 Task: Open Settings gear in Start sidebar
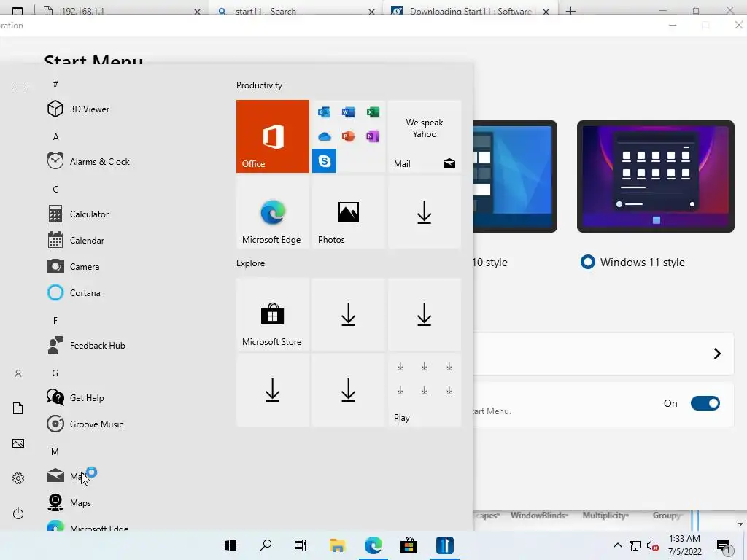(x=18, y=478)
